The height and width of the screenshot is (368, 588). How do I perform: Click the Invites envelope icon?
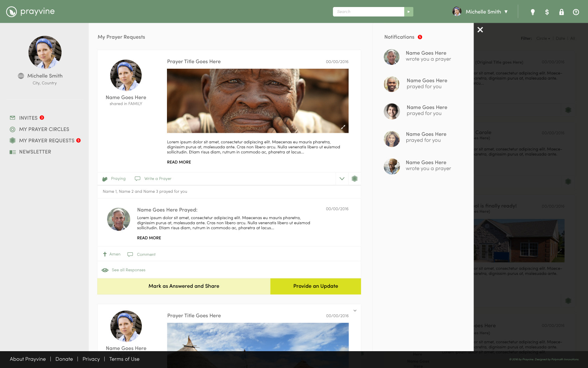pyautogui.click(x=13, y=118)
